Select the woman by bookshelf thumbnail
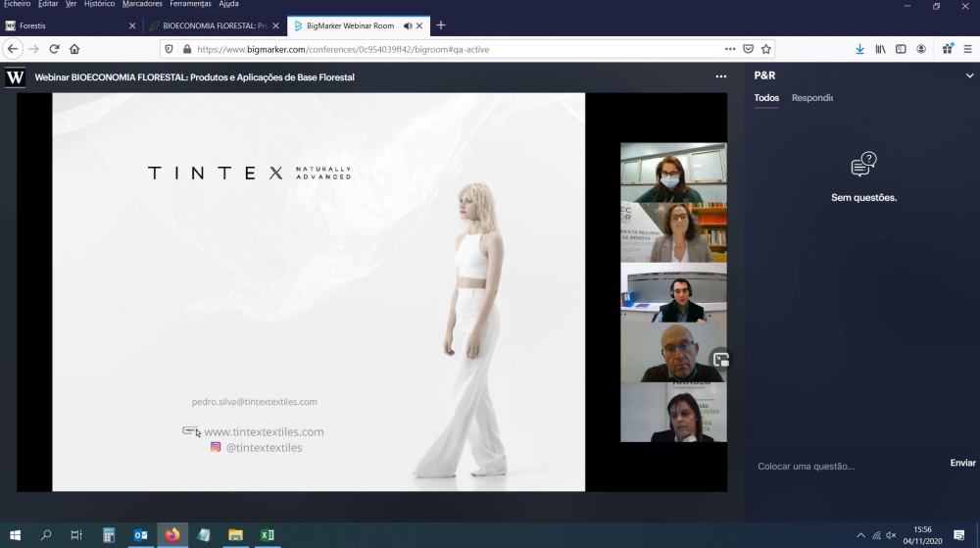Viewport: 980px width, 548px height. (673, 232)
